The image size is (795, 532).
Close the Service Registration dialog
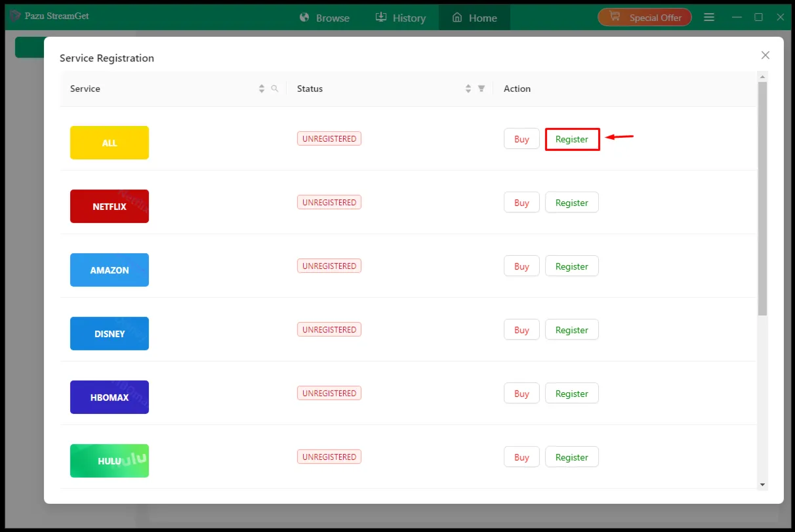(x=765, y=55)
